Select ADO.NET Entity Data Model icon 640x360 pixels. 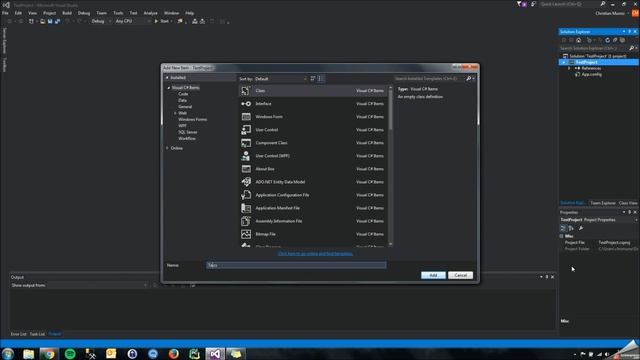[x=246, y=182]
